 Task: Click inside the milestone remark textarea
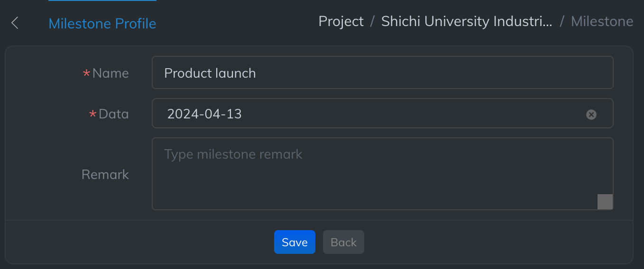[375, 174]
